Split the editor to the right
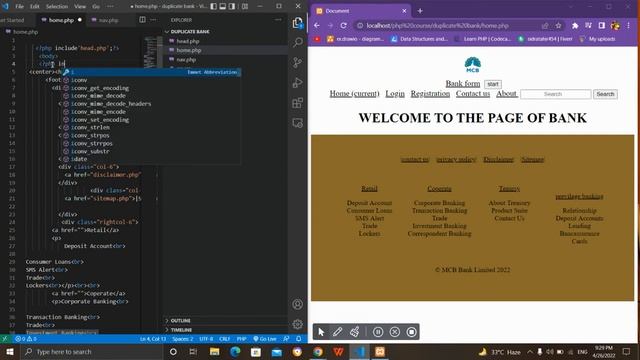Image resolution: width=640 pixels, height=360 pixels. pos(142,20)
